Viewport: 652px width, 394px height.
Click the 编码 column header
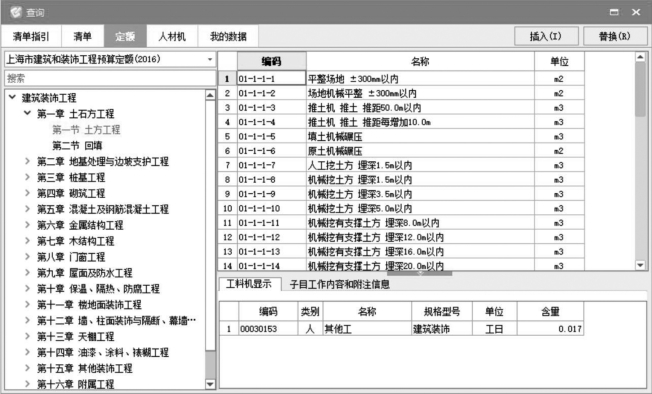(272, 62)
